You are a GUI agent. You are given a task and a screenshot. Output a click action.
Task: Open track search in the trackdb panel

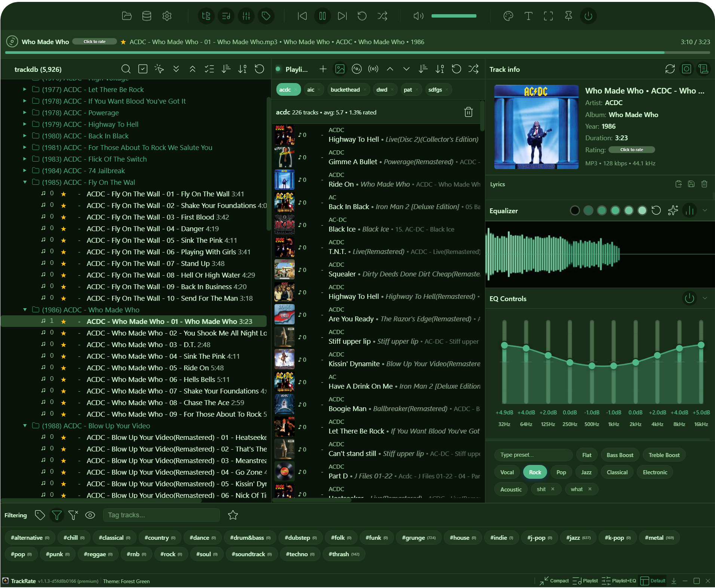pyautogui.click(x=126, y=69)
